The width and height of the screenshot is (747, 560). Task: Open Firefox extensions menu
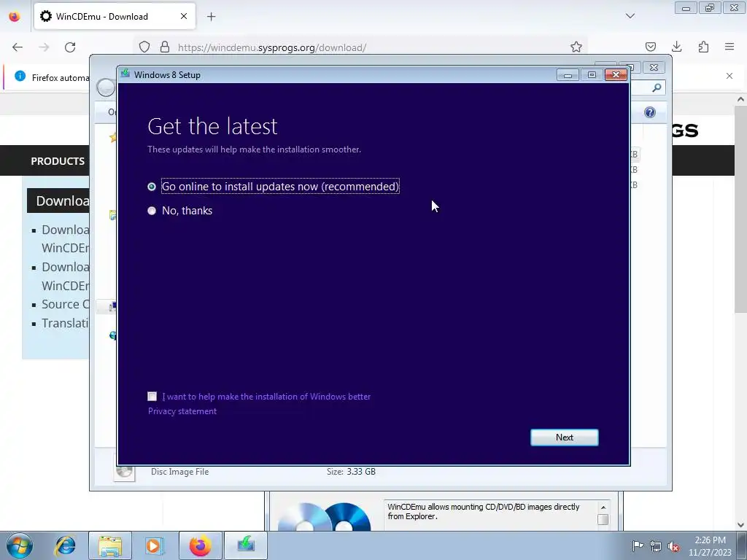coord(703,47)
